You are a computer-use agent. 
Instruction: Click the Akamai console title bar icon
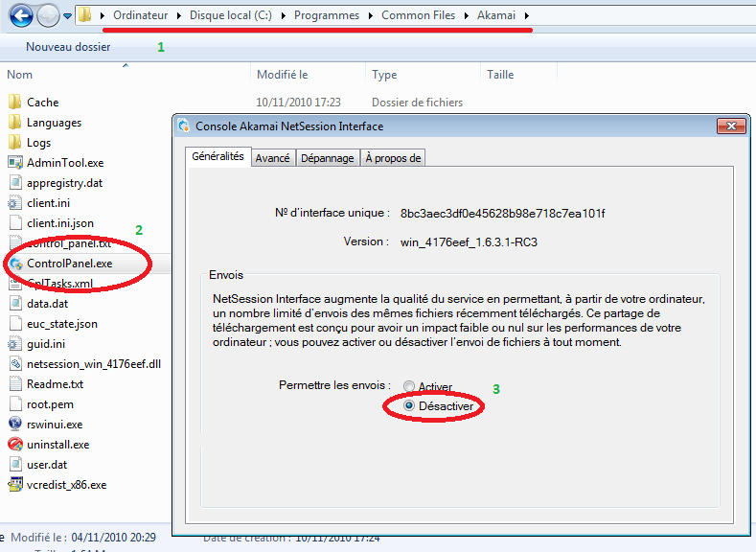pos(183,126)
